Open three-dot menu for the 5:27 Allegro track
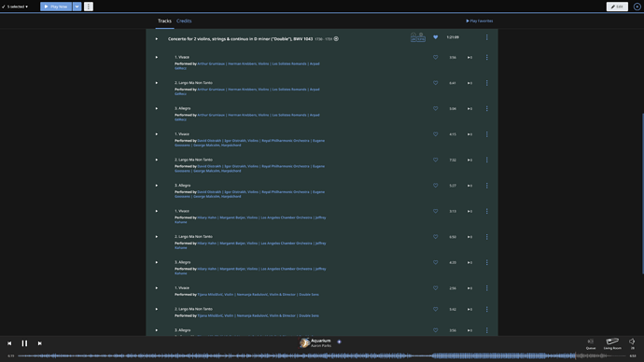The width and height of the screenshot is (644, 362). [486, 186]
